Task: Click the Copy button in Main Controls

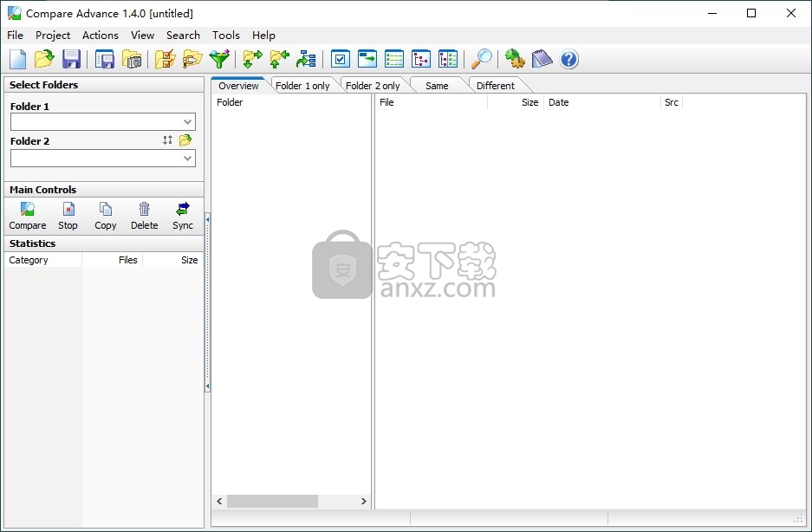Action: click(x=106, y=216)
